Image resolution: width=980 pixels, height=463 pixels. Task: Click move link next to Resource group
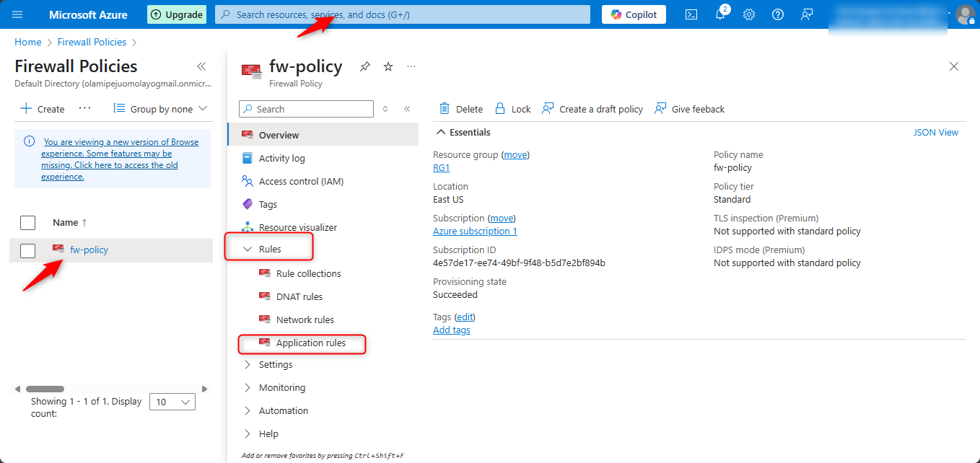coord(515,154)
